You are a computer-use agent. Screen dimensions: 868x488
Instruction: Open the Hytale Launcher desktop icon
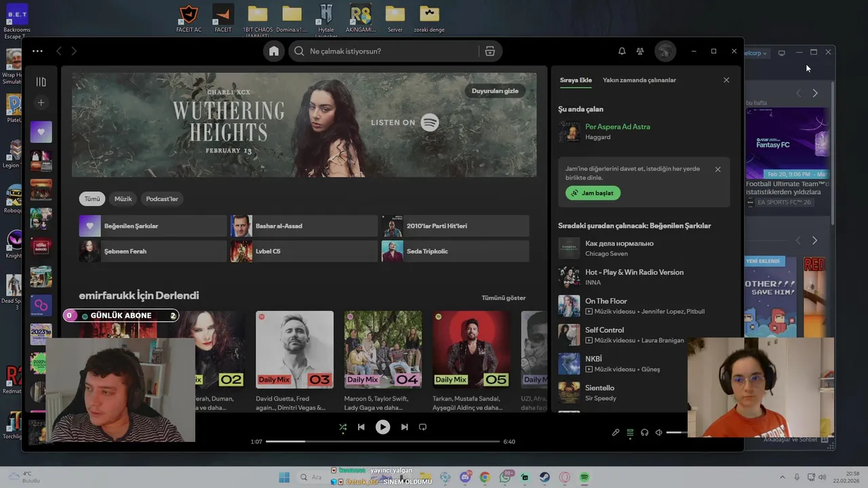tap(326, 19)
